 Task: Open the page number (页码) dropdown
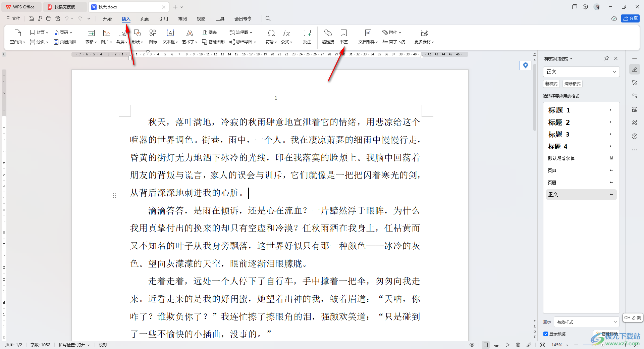pos(63,33)
